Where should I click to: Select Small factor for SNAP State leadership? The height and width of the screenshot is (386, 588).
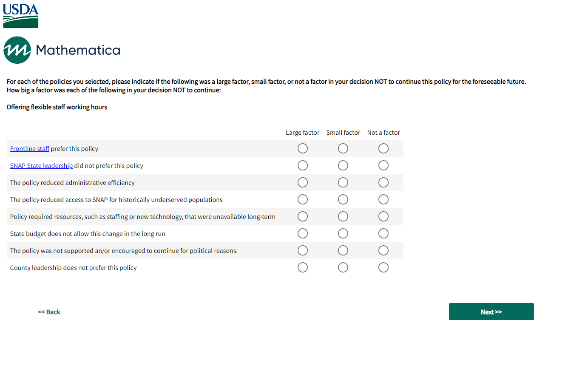pos(343,165)
